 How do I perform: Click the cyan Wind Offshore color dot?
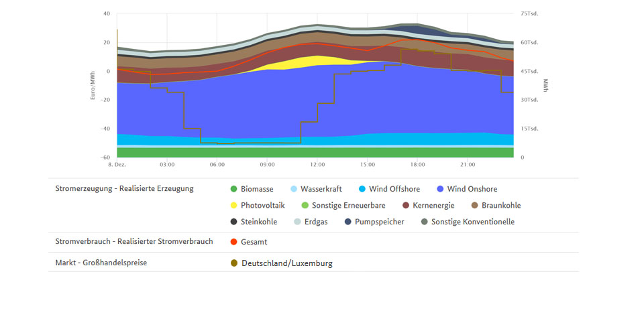(x=362, y=189)
